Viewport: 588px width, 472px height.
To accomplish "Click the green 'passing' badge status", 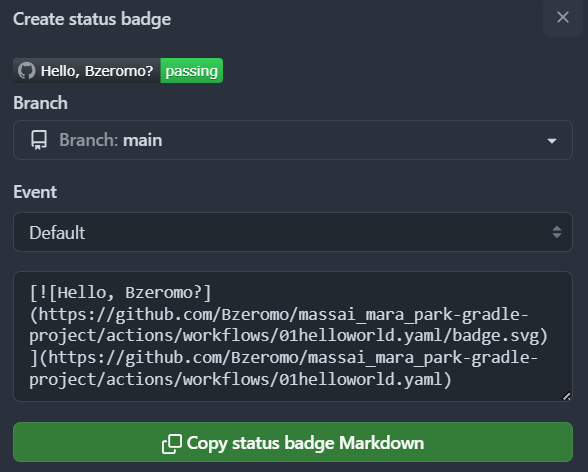I will click(x=192, y=71).
